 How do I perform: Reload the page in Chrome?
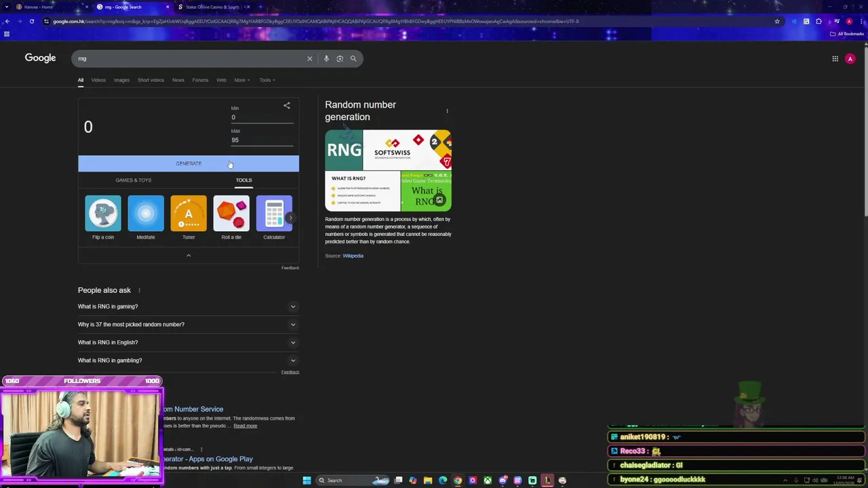click(x=32, y=21)
